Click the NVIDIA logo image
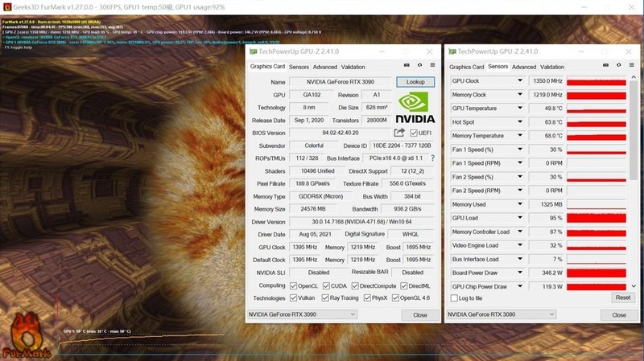This screenshot has width=644, height=361. tap(415, 108)
